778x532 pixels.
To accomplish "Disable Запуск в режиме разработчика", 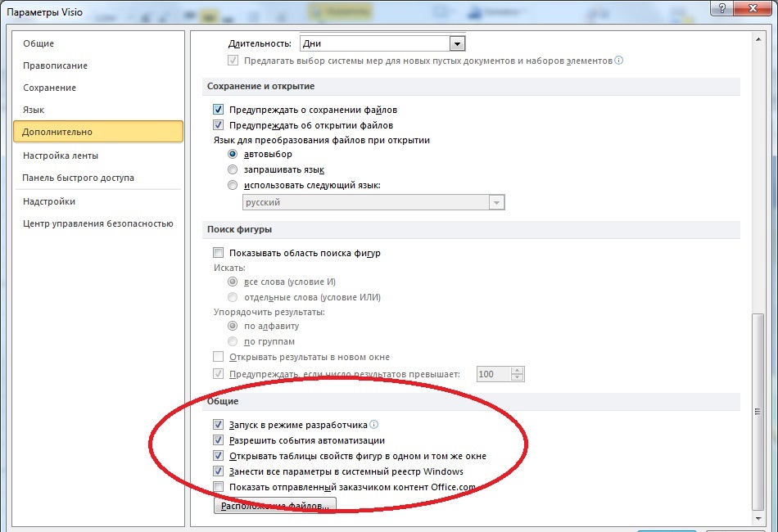I will pyautogui.click(x=218, y=425).
